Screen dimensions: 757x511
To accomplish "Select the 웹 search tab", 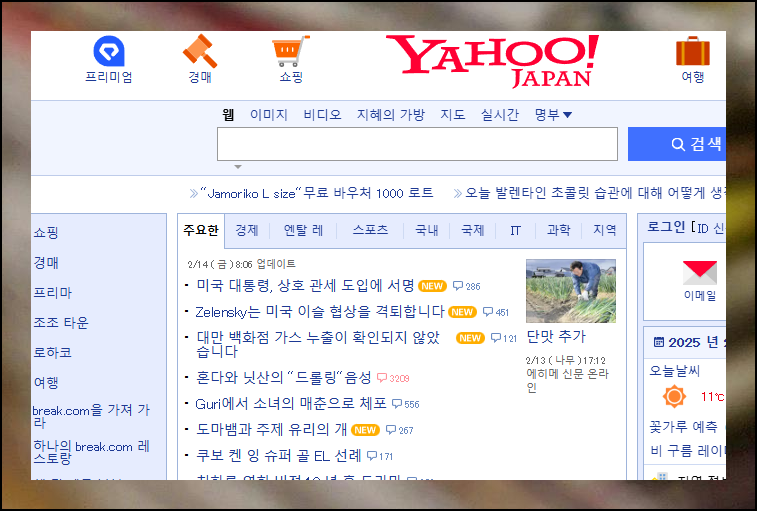I will 228,114.
